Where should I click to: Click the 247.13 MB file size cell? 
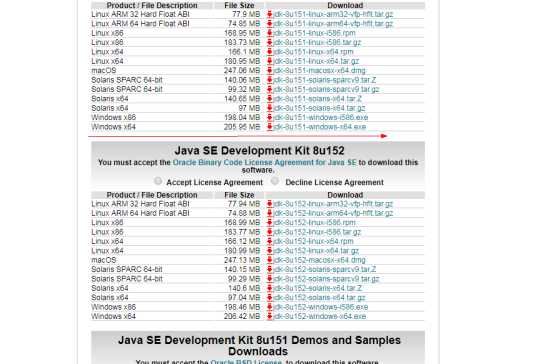242,260
